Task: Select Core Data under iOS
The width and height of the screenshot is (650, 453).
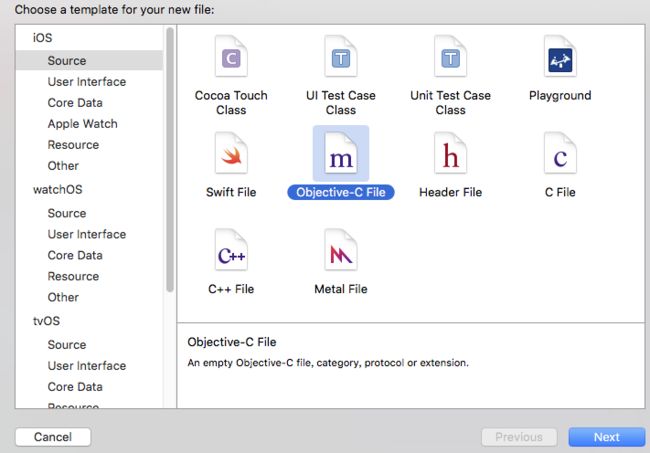Action: [x=75, y=103]
